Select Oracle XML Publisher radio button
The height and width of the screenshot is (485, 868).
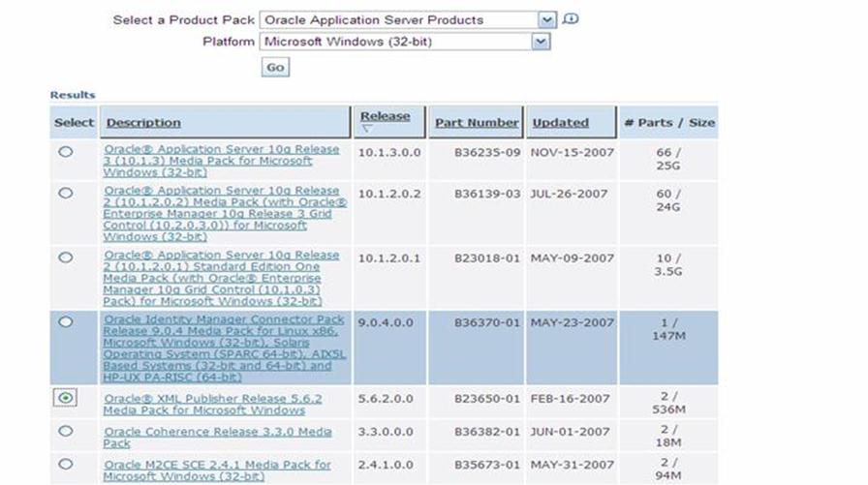[65, 398]
